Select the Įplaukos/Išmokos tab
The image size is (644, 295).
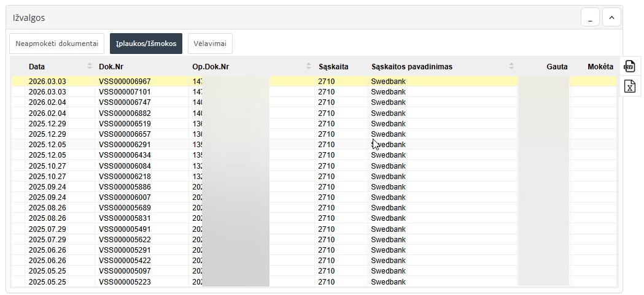[146, 44]
